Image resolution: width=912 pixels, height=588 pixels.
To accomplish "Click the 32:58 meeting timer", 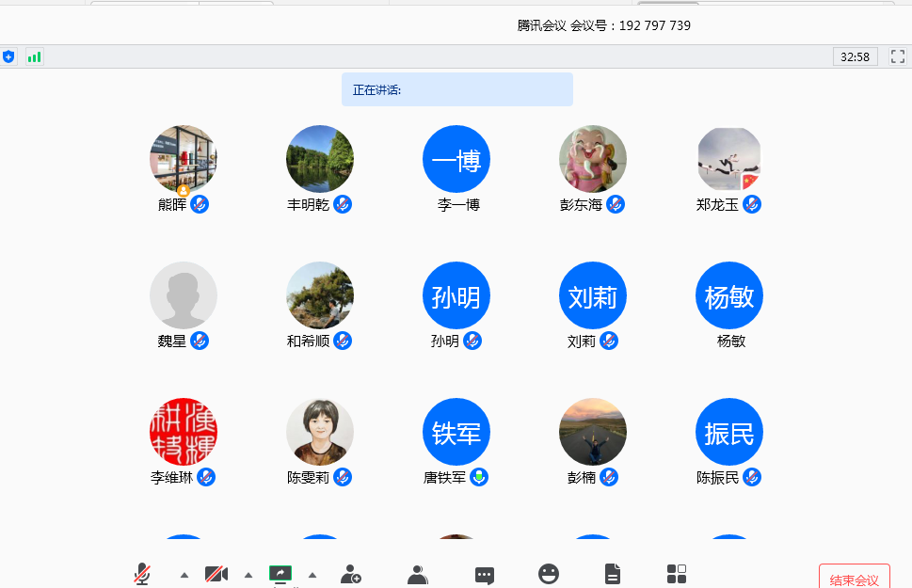I will pos(855,56).
